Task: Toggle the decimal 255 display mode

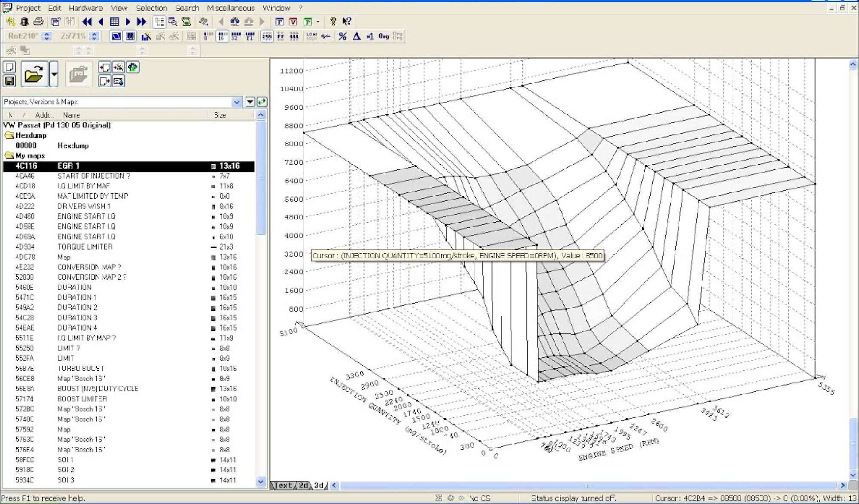Action: [267, 36]
